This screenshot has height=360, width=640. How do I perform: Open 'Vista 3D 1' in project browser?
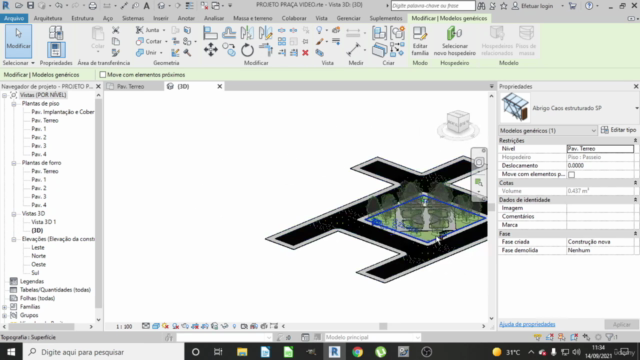[x=44, y=222]
